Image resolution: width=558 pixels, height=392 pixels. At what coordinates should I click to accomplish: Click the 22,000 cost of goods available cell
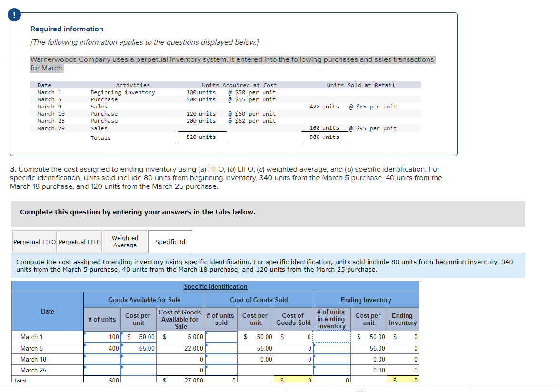pos(181,348)
